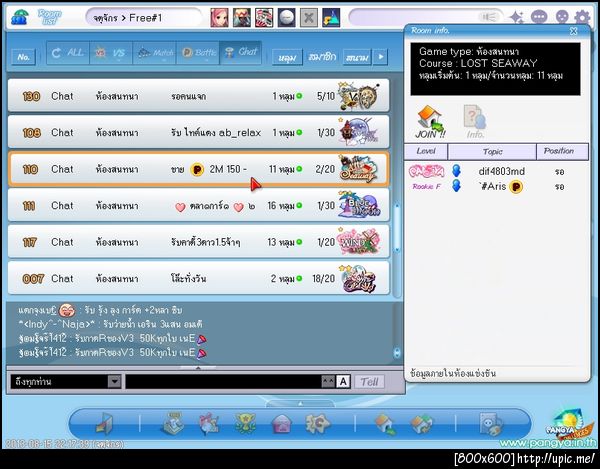
Task: Click the สนาม sort button
Action: click(x=357, y=57)
